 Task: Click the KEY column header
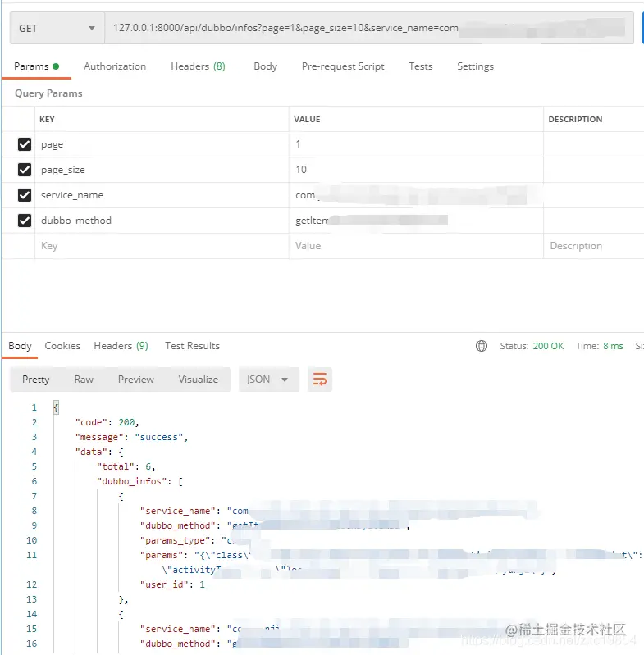click(47, 120)
